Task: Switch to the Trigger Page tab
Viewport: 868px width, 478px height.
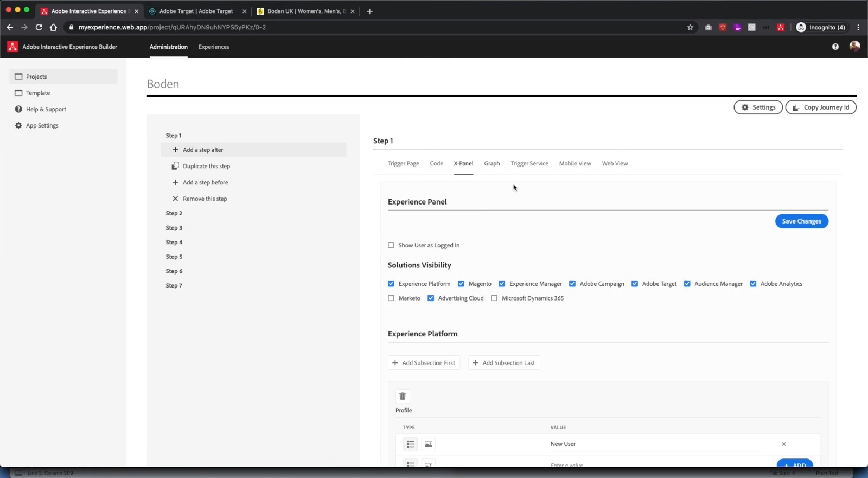Action: (x=404, y=163)
